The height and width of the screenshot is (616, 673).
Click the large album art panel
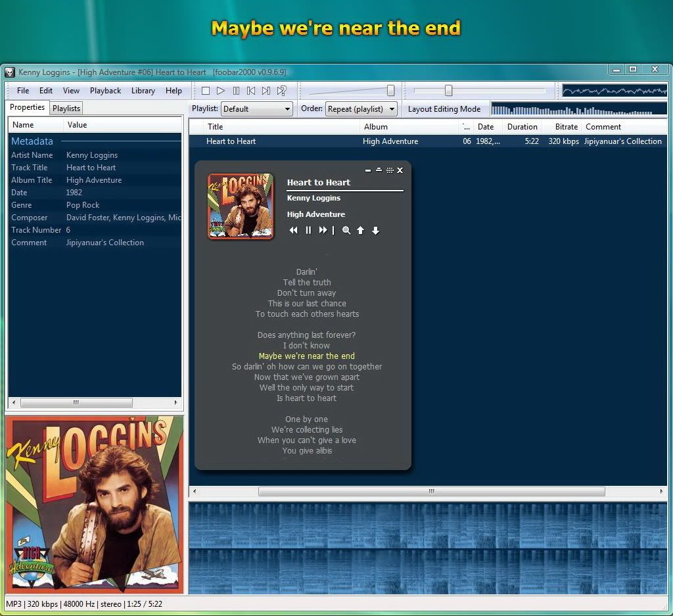coord(95,504)
